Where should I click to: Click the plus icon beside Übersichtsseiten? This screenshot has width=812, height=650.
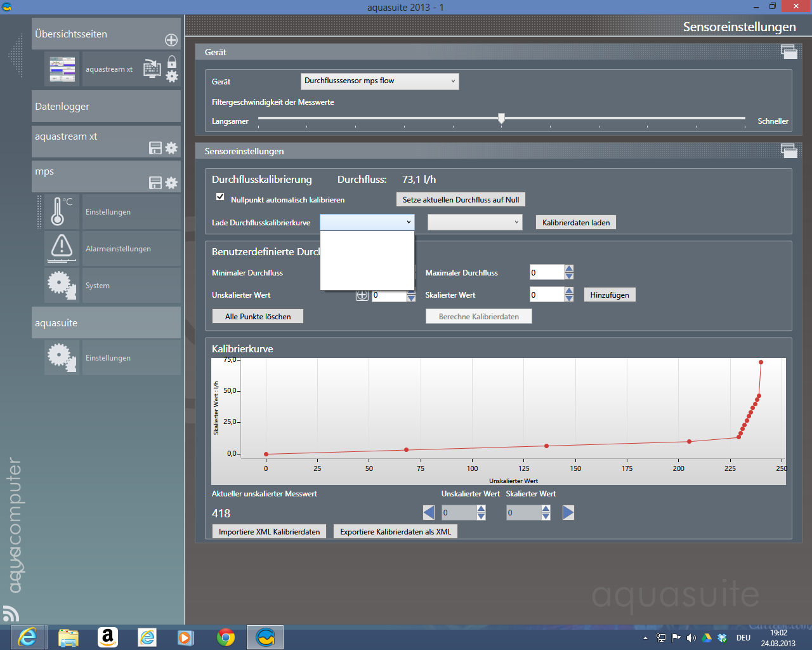(171, 40)
